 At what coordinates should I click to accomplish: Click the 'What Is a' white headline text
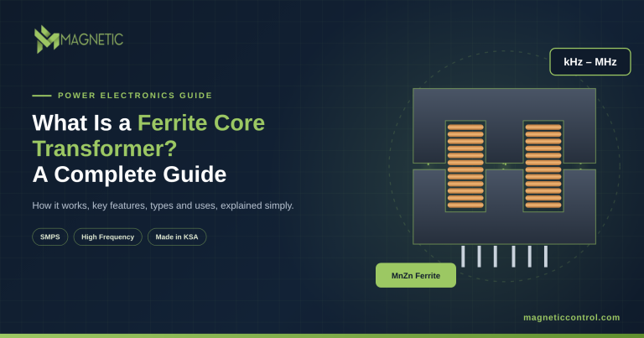click(81, 122)
